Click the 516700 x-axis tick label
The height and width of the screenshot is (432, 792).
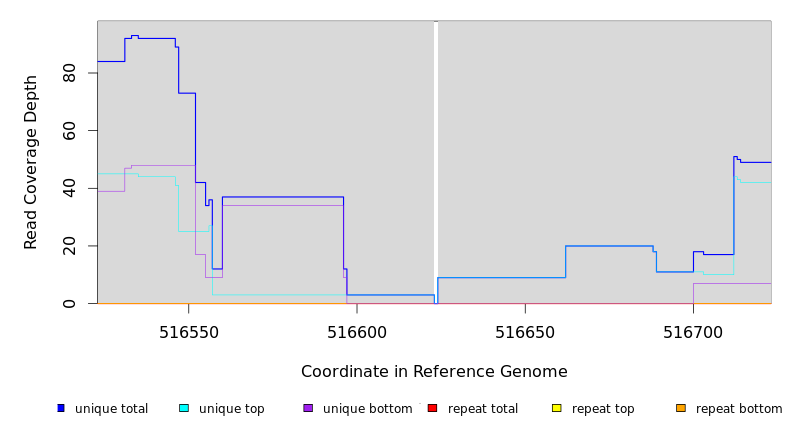click(693, 331)
